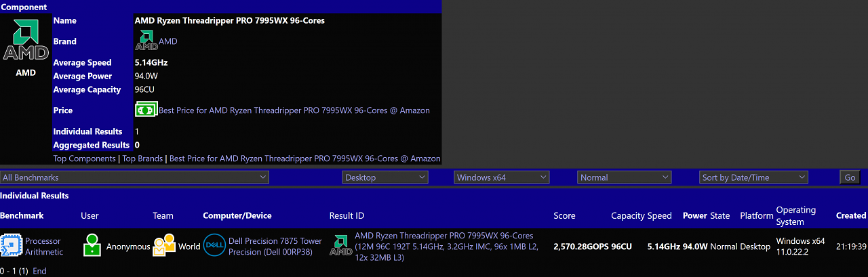Expand the Windows x64 dropdown
868x277 pixels.
pyautogui.click(x=501, y=177)
